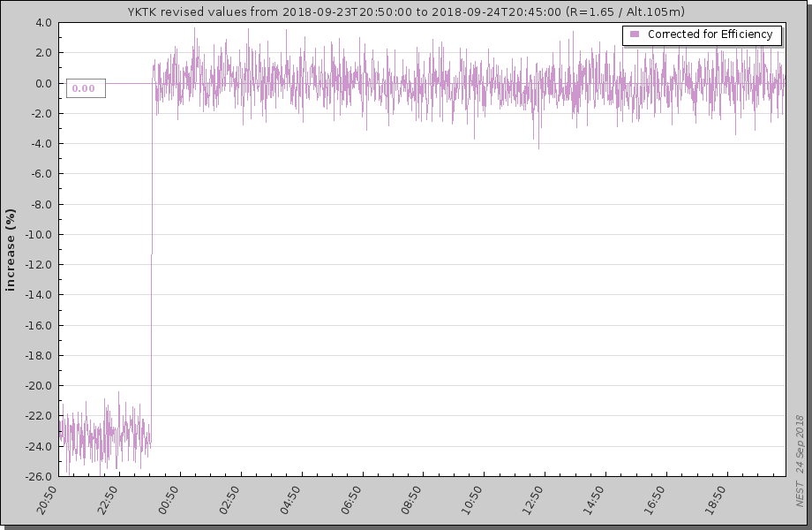Image resolution: width=812 pixels, height=530 pixels.
Task: Click the 'increase (%)' y-axis label
Action: click(11, 250)
